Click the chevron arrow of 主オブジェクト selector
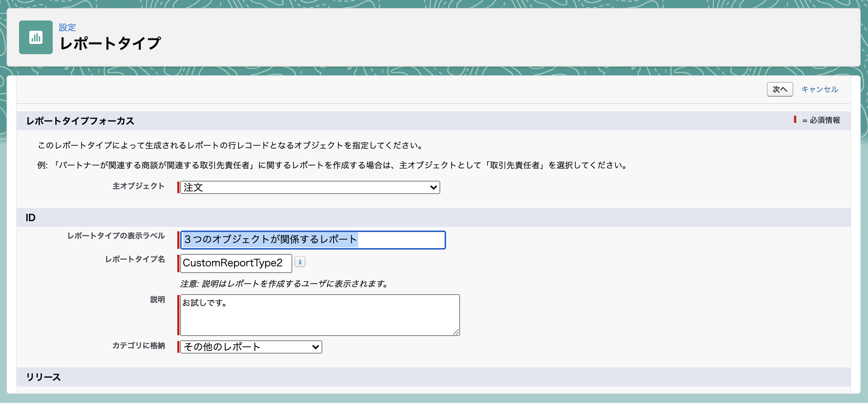The height and width of the screenshot is (404, 868). point(433,187)
